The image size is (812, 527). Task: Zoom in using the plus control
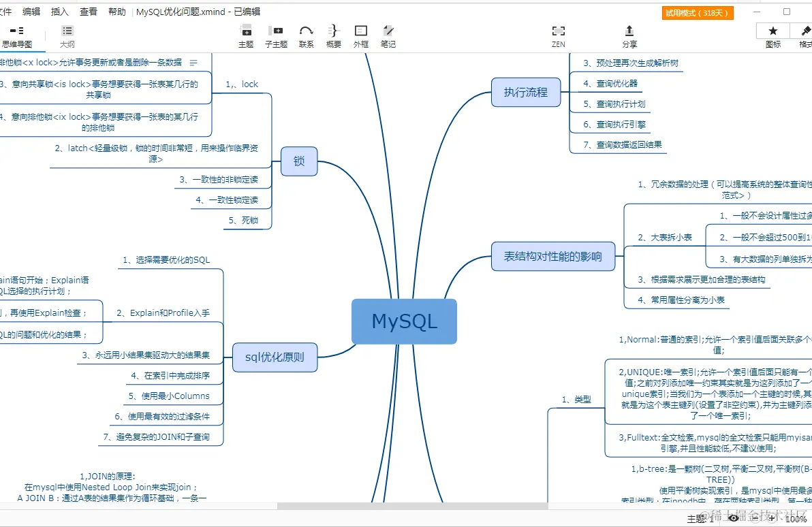tap(772, 518)
